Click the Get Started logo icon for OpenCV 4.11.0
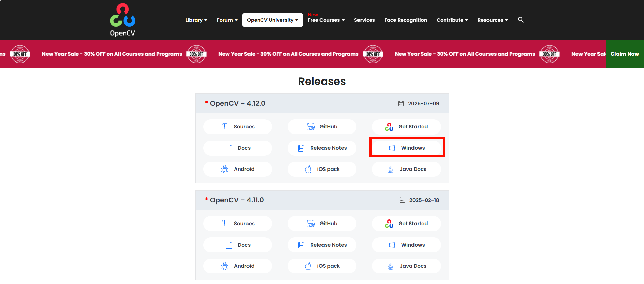Image resolution: width=644 pixels, height=284 pixels. 389,224
